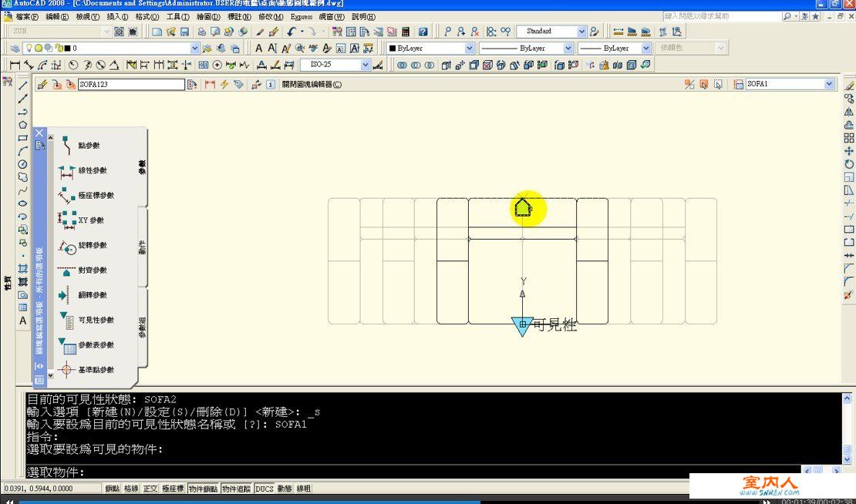The height and width of the screenshot is (504, 856).
Task: Select the 點參數 point parameter tool
Action: (x=79, y=146)
